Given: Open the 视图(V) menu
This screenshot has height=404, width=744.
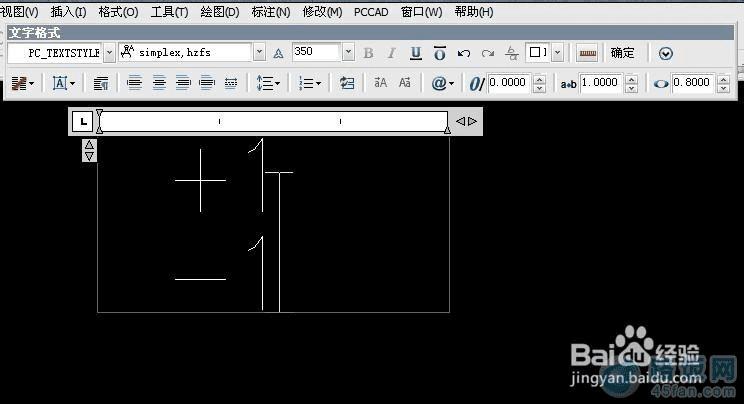Looking at the screenshot, I should [x=19, y=12].
